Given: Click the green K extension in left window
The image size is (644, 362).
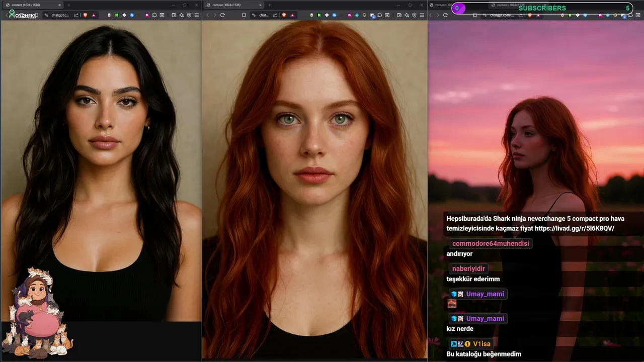Looking at the screenshot, I should [117, 15].
